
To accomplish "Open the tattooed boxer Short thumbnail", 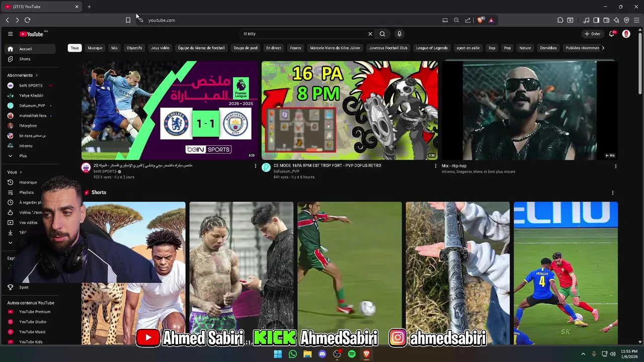I will [x=242, y=273].
